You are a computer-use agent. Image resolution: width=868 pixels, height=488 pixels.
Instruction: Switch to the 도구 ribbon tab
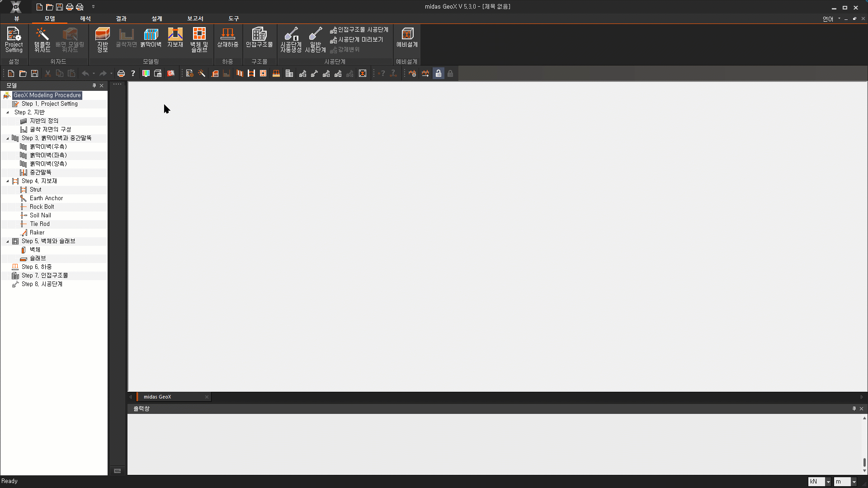point(234,19)
